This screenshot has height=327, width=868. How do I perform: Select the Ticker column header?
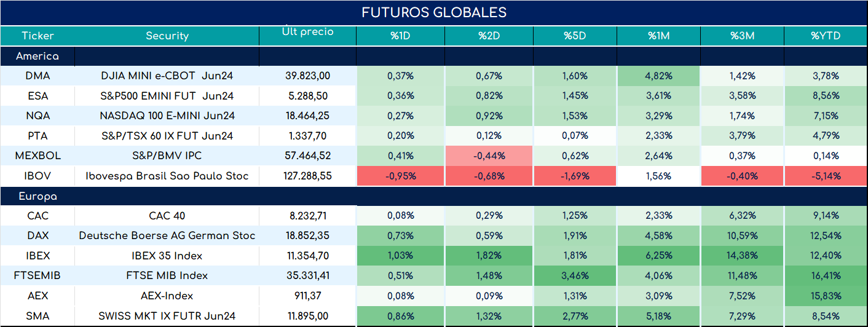pyautogui.click(x=37, y=36)
